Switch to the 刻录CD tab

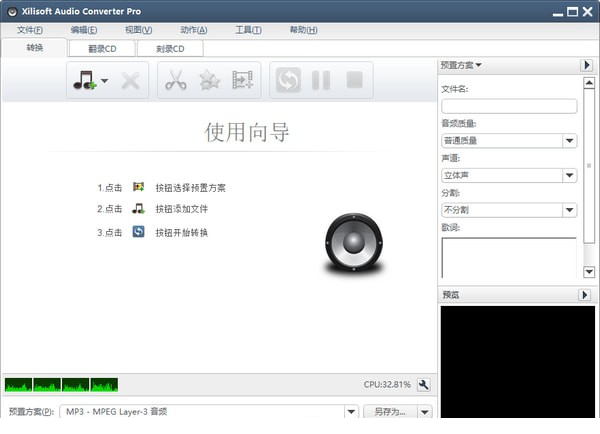[x=170, y=49]
